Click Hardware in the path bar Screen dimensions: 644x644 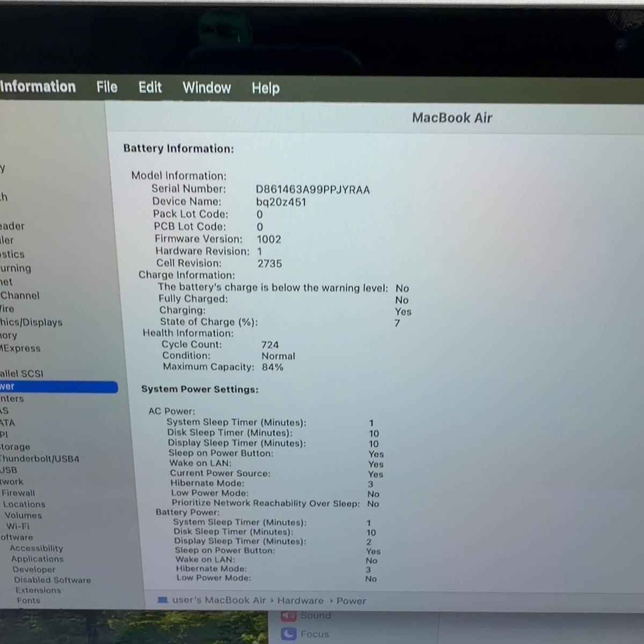(x=301, y=601)
